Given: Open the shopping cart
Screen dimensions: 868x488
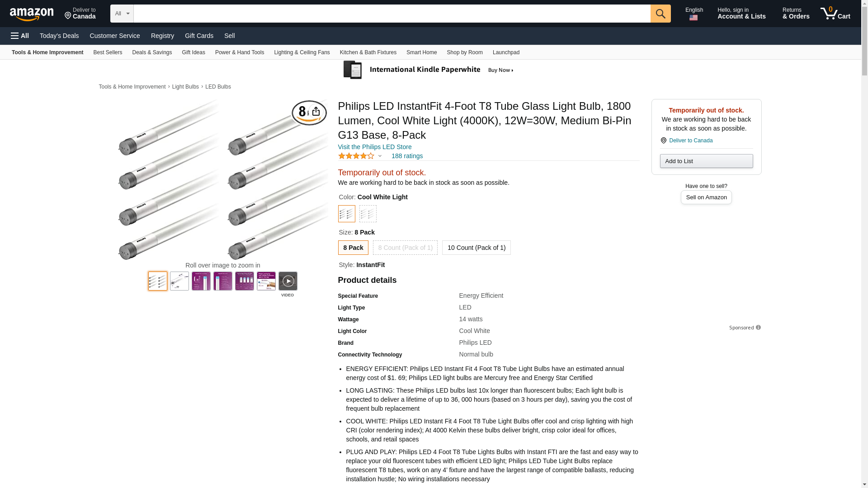Looking at the screenshot, I should (835, 14).
